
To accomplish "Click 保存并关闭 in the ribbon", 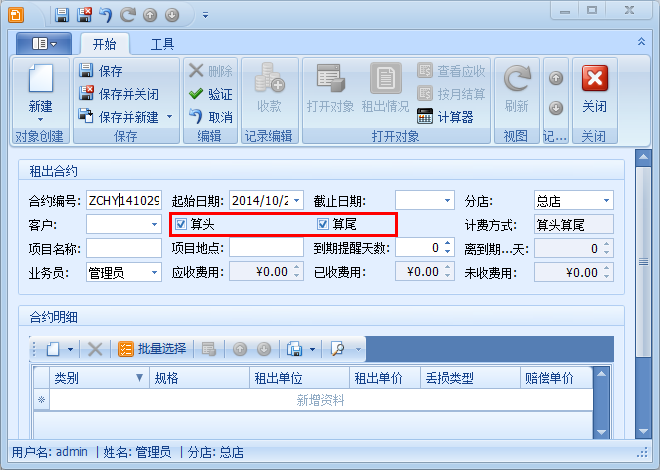I will 119,94.
